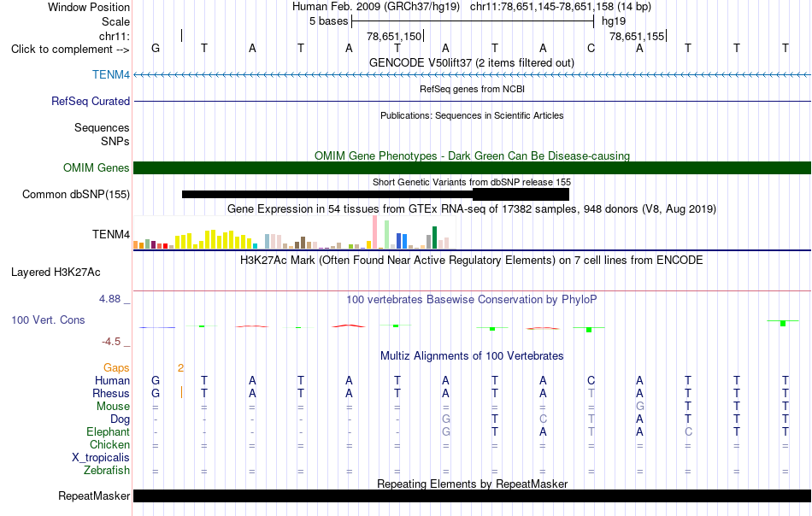Open "RefSeq genes from NCBI" track title

(x=472, y=89)
